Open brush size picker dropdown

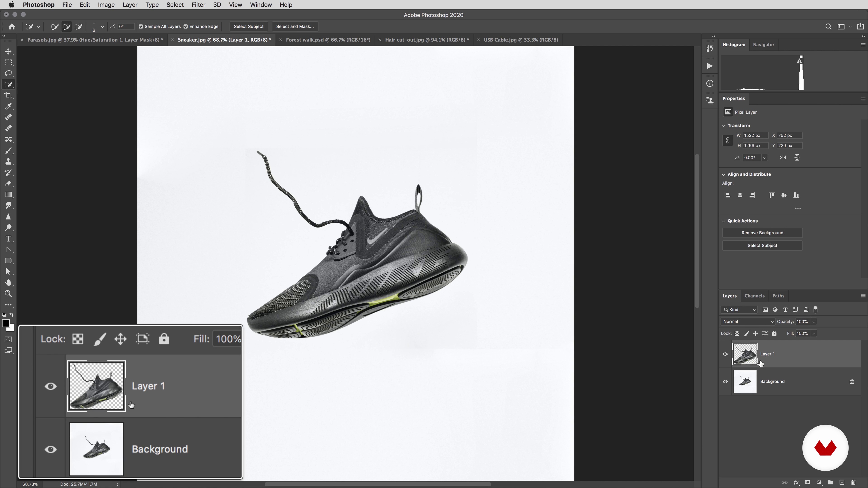[x=102, y=27]
